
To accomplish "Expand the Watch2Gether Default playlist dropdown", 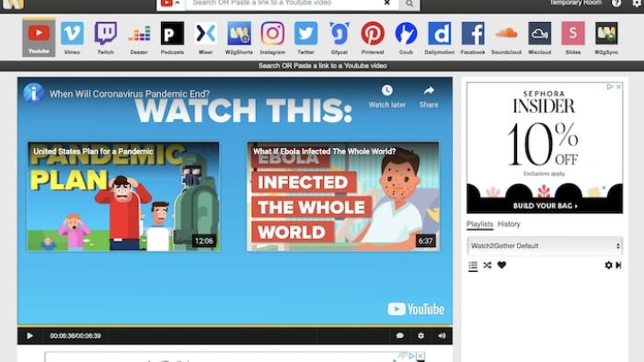I will point(545,246).
